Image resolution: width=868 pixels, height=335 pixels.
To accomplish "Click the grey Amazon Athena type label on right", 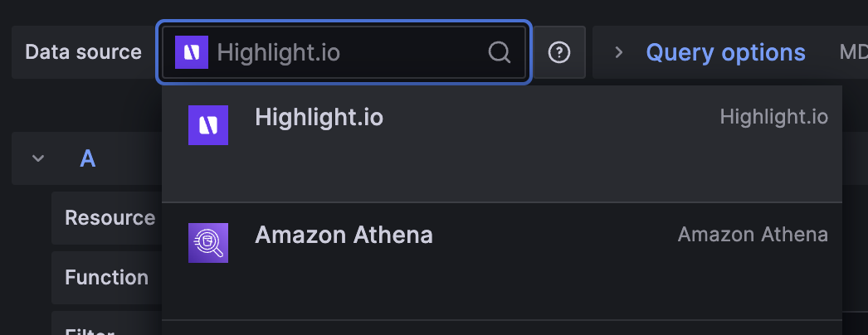I will pyautogui.click(x=753, y=235).
